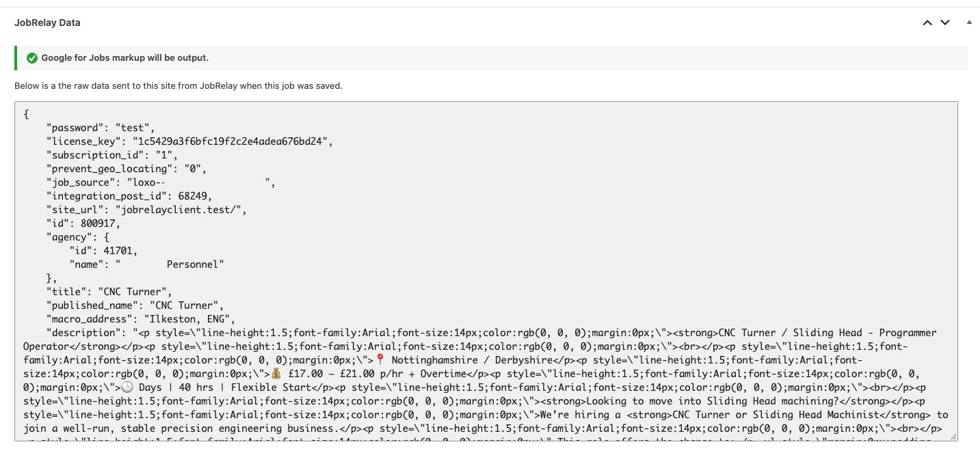Click the "site_url" jobrelayclient.test line

point(146,210)
